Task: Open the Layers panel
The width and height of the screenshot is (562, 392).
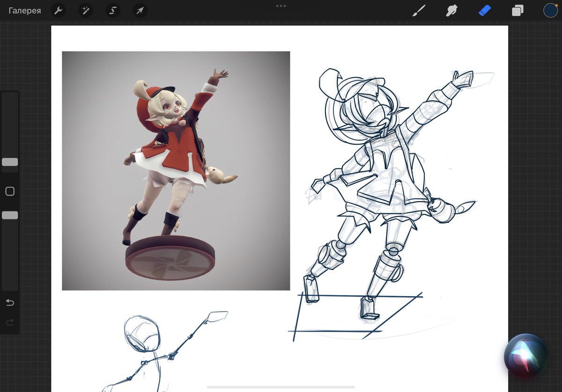Action: click(518, 10)
